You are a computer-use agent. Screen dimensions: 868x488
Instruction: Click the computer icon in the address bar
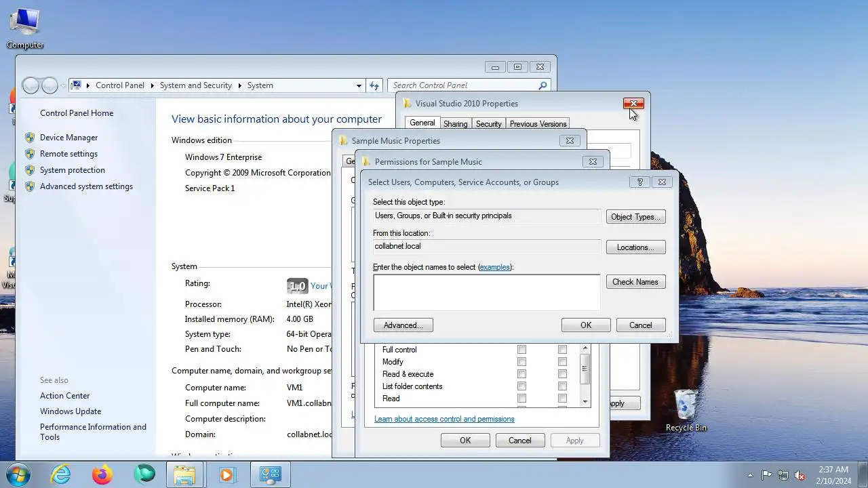[77, 85]
